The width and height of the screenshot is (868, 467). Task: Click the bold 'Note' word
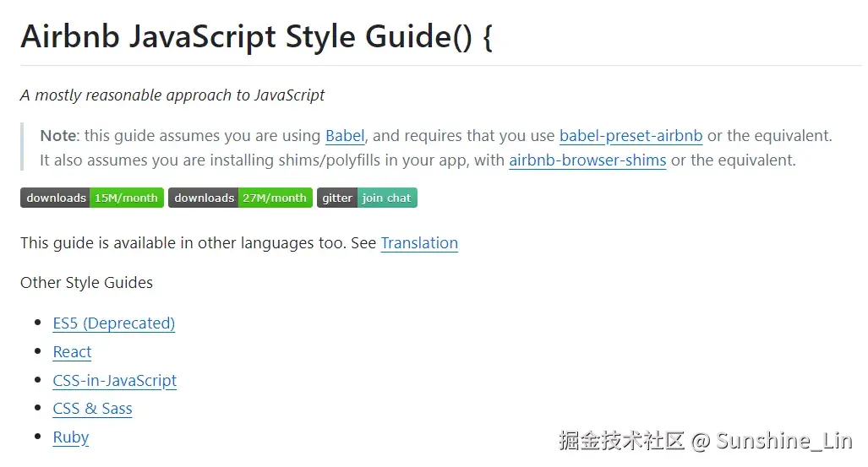coord(58,136)
